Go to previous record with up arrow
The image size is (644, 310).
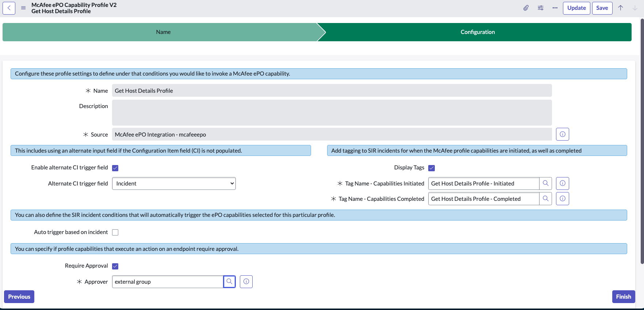click(x=621, y=8)
